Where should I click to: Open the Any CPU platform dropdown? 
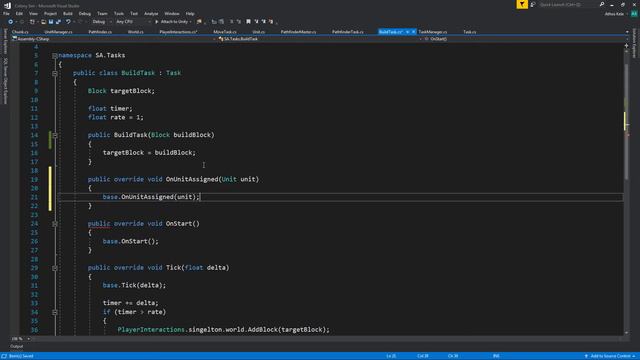click(133, 22)
